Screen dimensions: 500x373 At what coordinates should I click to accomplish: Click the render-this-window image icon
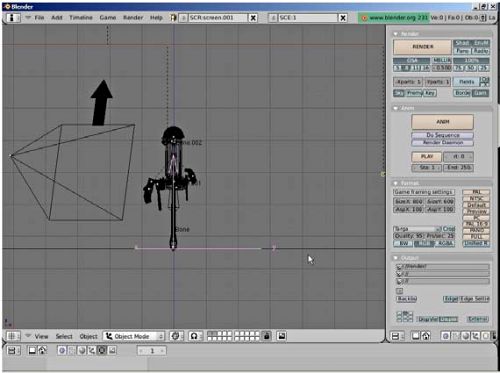click(x=282, y=336)
